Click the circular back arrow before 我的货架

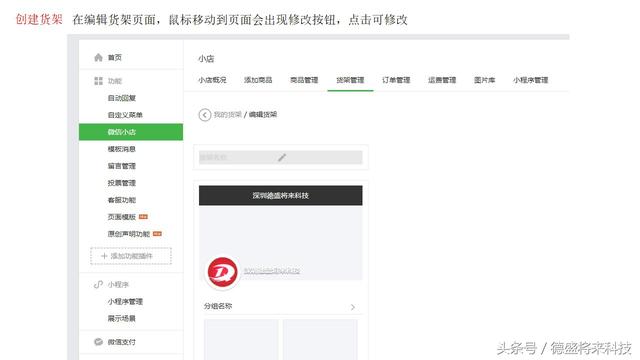205,115
